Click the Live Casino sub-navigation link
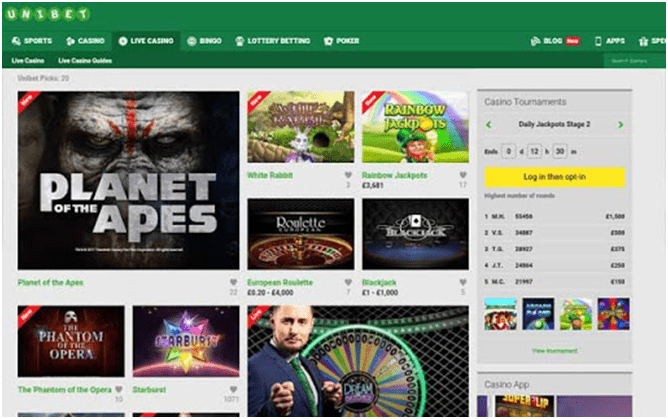The image size is (668, 419). point(28,60)
